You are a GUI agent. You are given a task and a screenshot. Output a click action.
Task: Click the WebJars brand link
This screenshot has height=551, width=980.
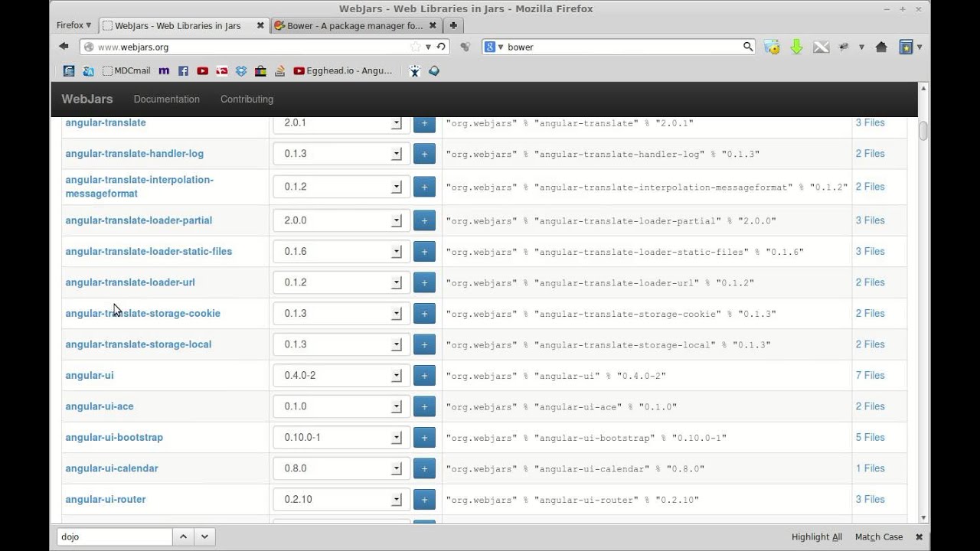(87, 99)
